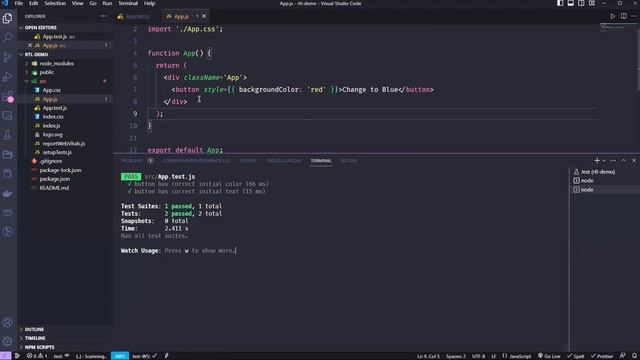Switch to the Problems panel tab
Screen dimensions: 640x360
pos(137,161)
